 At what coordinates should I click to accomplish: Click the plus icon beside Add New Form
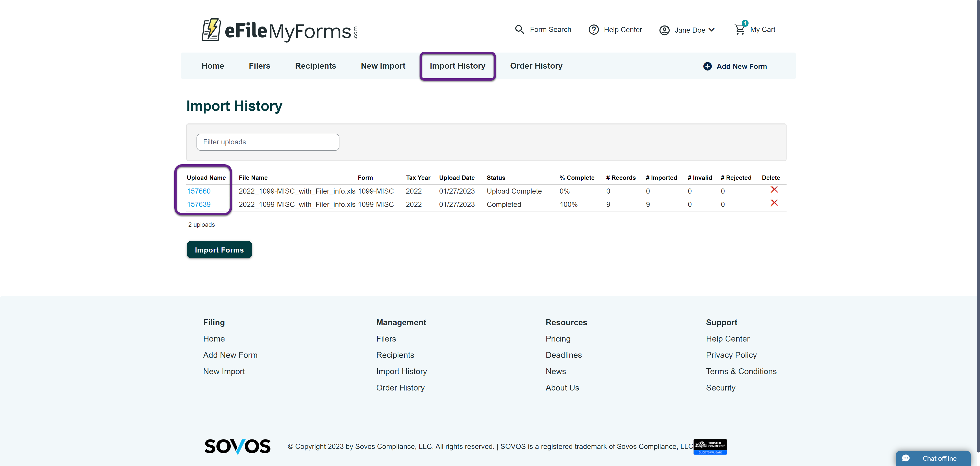[x=707, y=66]
